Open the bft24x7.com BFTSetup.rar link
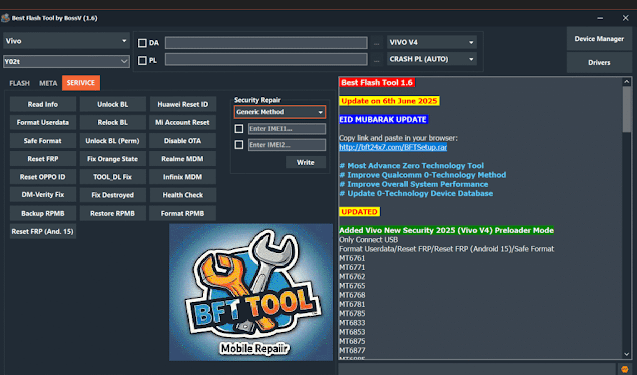This screenshot has width=637, height=375. [x=393, y=147]
